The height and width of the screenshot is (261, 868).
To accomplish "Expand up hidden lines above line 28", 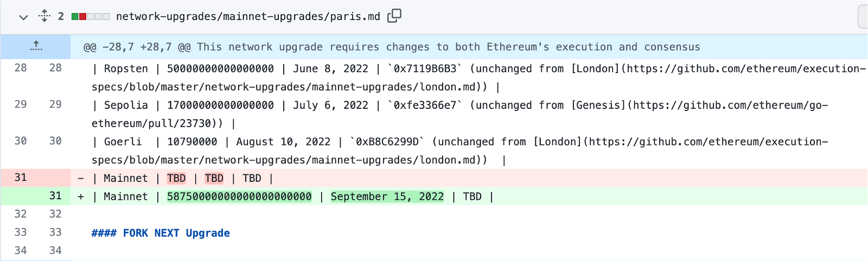I will [x=36, y=47].
